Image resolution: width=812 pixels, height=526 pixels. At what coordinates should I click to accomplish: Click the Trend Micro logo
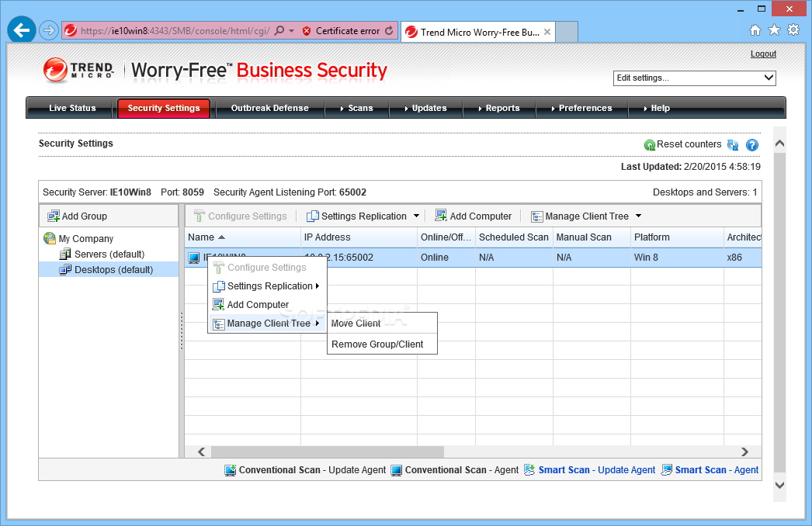click(78, 70)
